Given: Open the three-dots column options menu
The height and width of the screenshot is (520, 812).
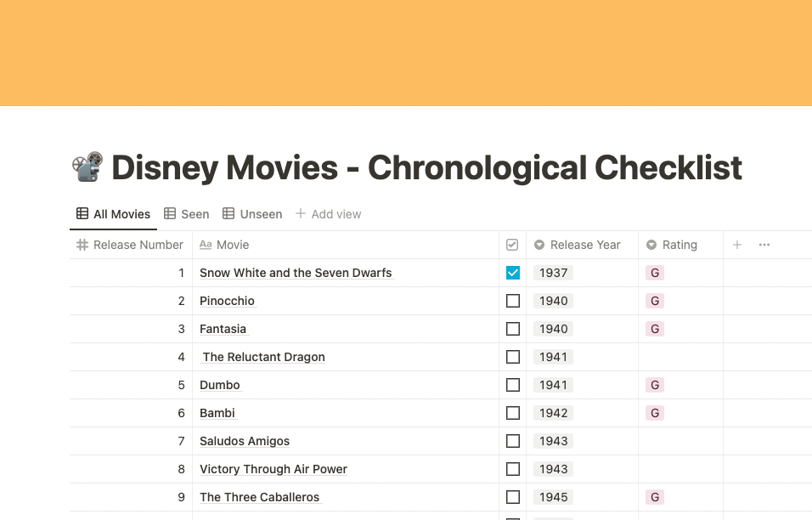Looking at the screenshot, I should tap(764, 245).
